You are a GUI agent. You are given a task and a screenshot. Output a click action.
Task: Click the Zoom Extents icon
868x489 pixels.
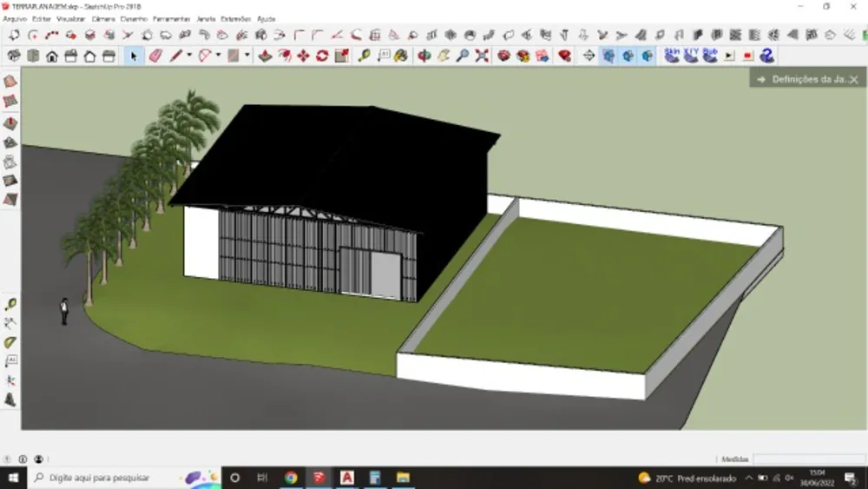(x=482, y=56)
